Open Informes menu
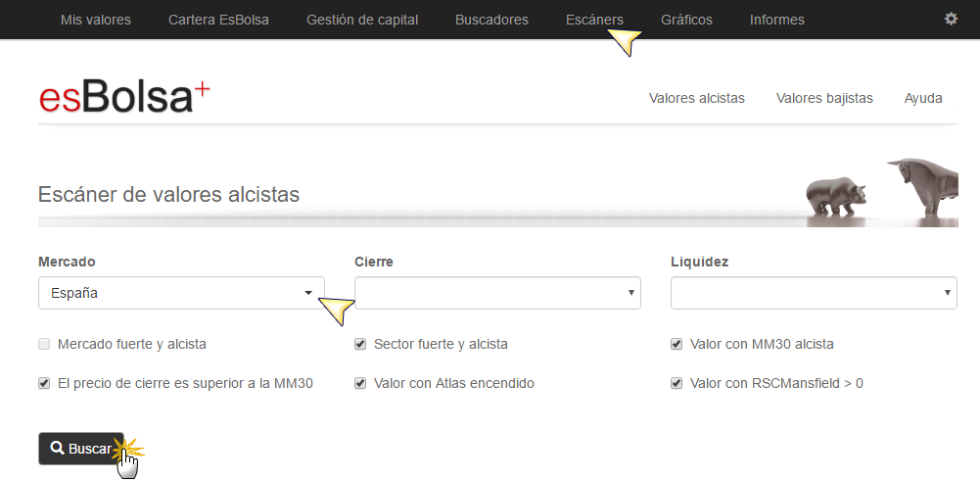Viewport: 980px width, 481px height. click(x=777, y=20)
